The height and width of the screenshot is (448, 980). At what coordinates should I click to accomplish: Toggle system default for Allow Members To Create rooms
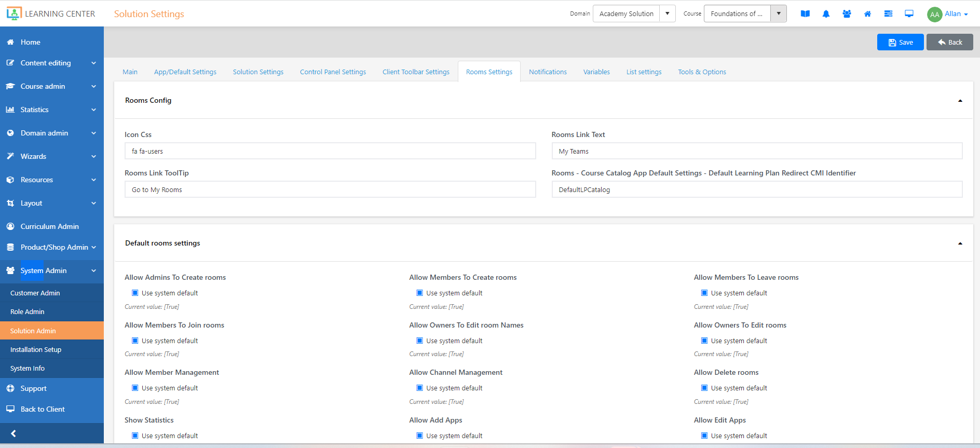(x=420, y=293)
